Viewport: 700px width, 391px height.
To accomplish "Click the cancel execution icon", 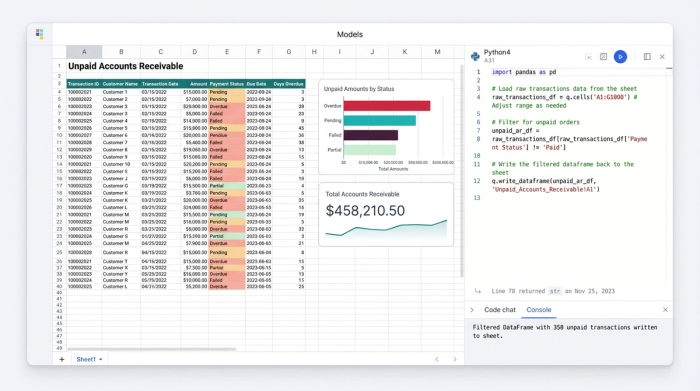I will coord(603,57).
